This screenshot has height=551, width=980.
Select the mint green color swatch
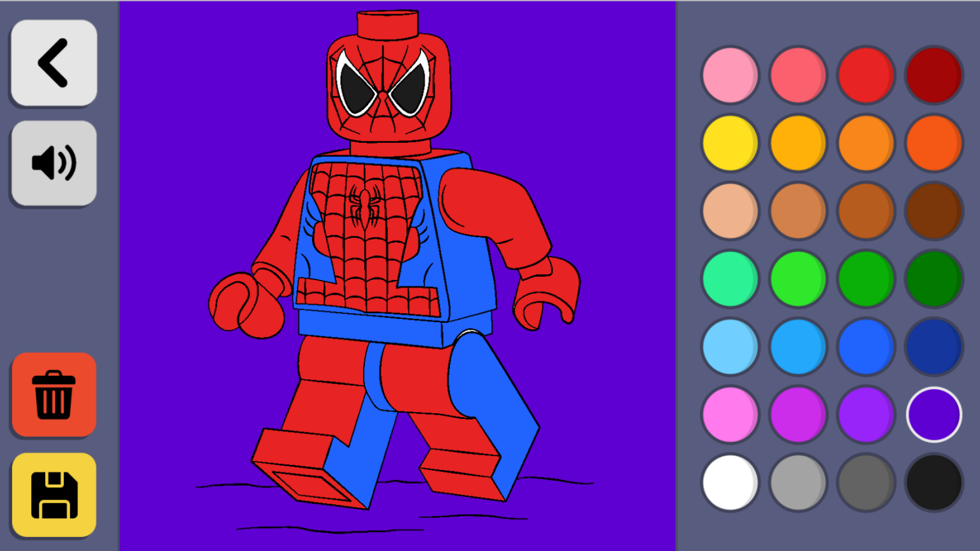(730, 279)
